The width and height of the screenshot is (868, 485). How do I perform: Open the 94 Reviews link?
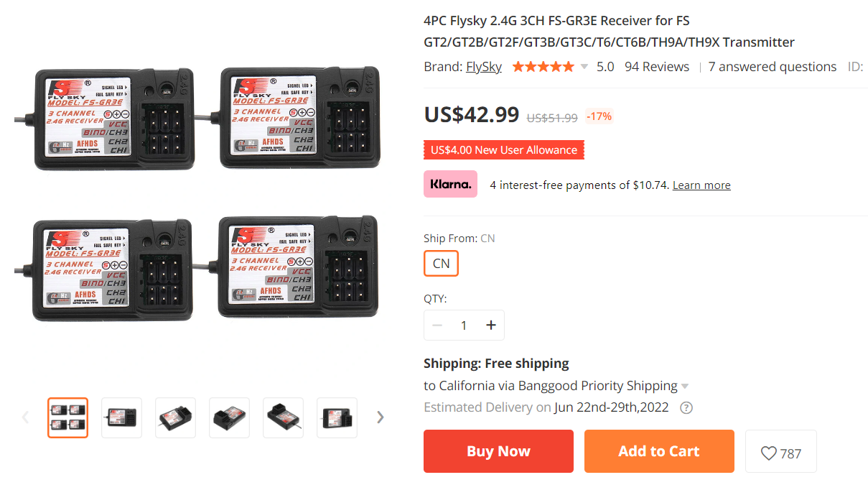pos(657,67)
